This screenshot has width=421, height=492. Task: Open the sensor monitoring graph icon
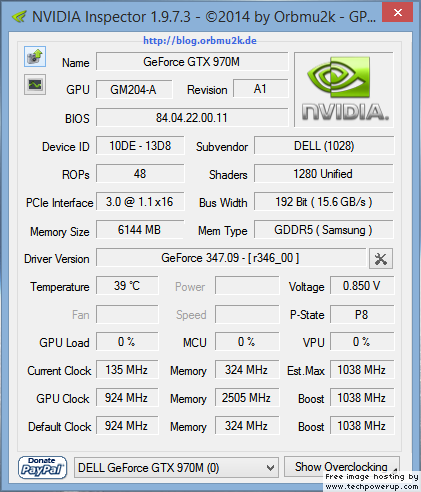35,84
